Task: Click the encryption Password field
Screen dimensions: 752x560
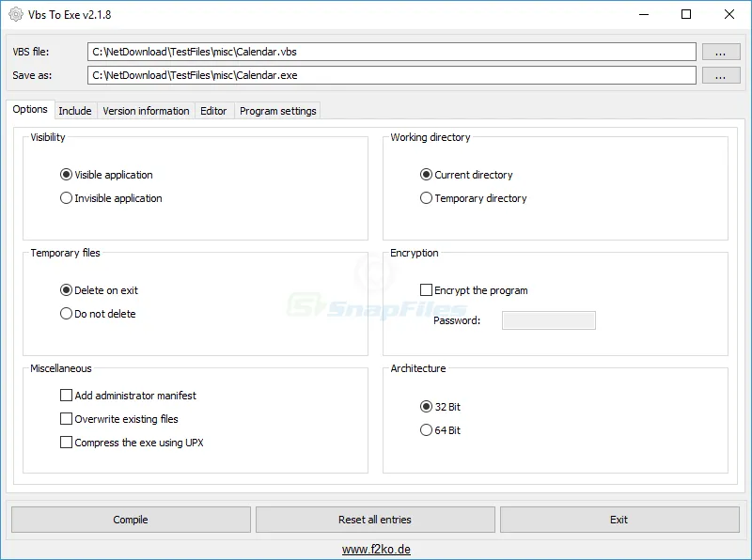Action: [x=549, y=320]
